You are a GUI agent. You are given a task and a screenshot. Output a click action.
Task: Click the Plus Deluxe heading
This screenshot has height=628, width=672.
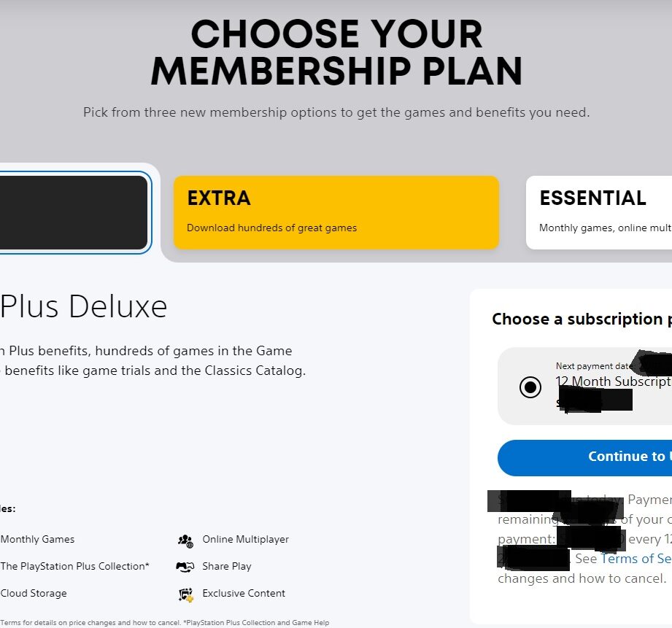tap(84, 307)
